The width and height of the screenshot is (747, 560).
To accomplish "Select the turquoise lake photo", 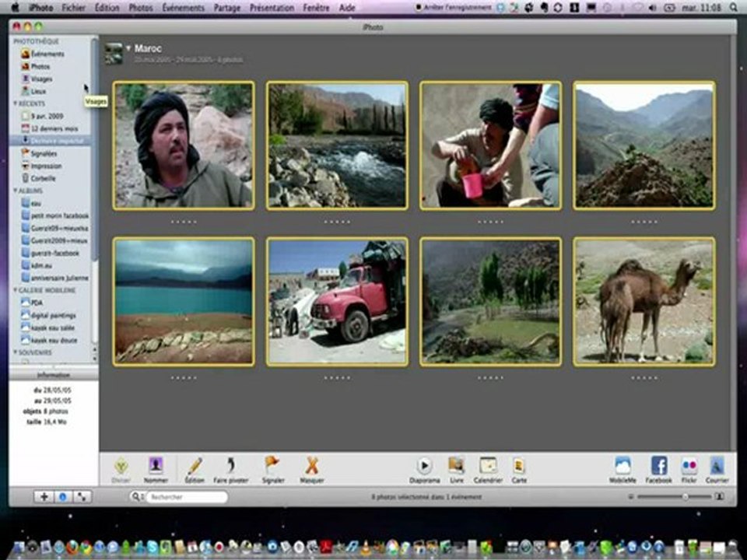I will tap(184, 302).
